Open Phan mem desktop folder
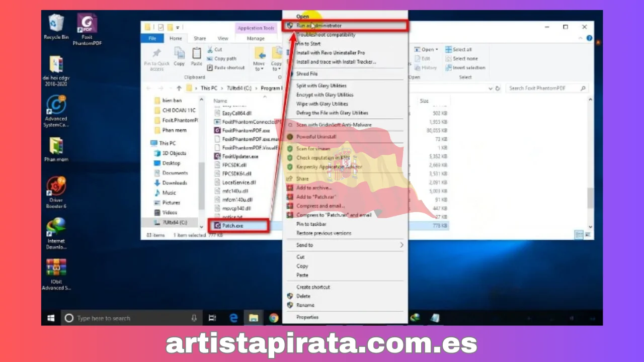Image resolution: width=644 pixels, height=362 pixels. (x=56, y=149)
